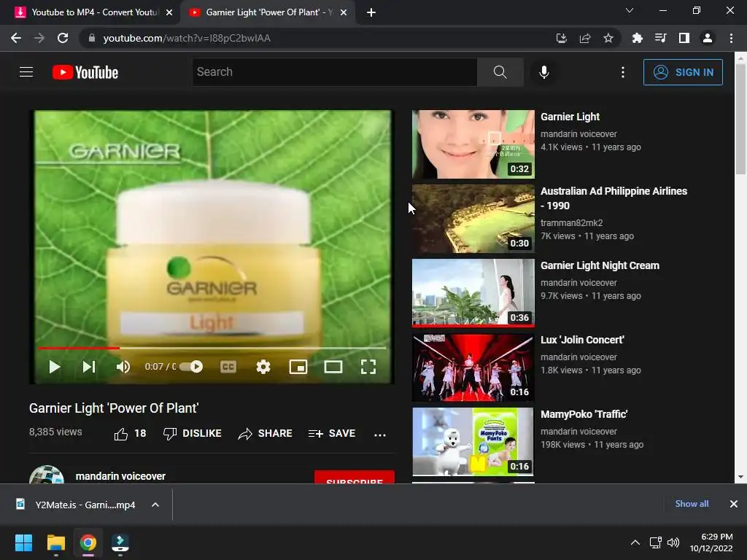Open tramman82mk2 channel link
This screenshot has width=747, height=560.
572,223
